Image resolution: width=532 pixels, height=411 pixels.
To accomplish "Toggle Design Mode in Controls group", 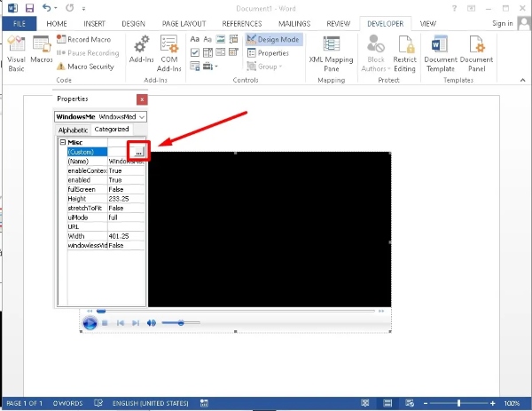I will (x=274, y=40).
